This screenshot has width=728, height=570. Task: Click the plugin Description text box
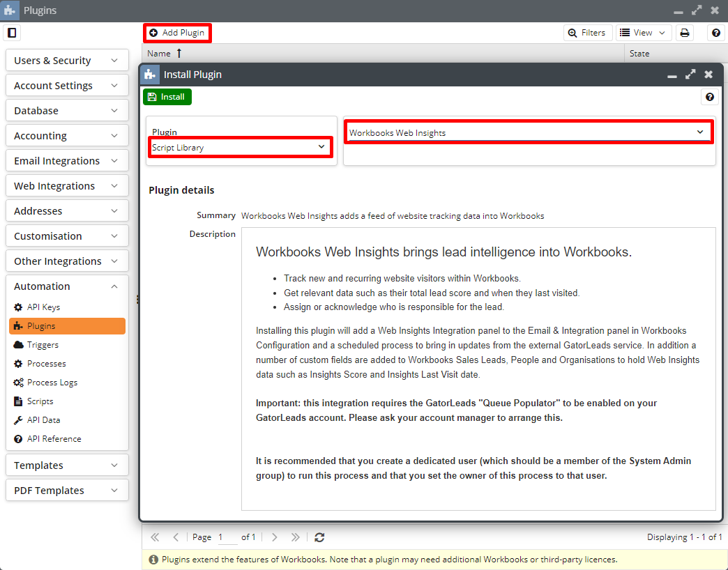coord(478,369)
